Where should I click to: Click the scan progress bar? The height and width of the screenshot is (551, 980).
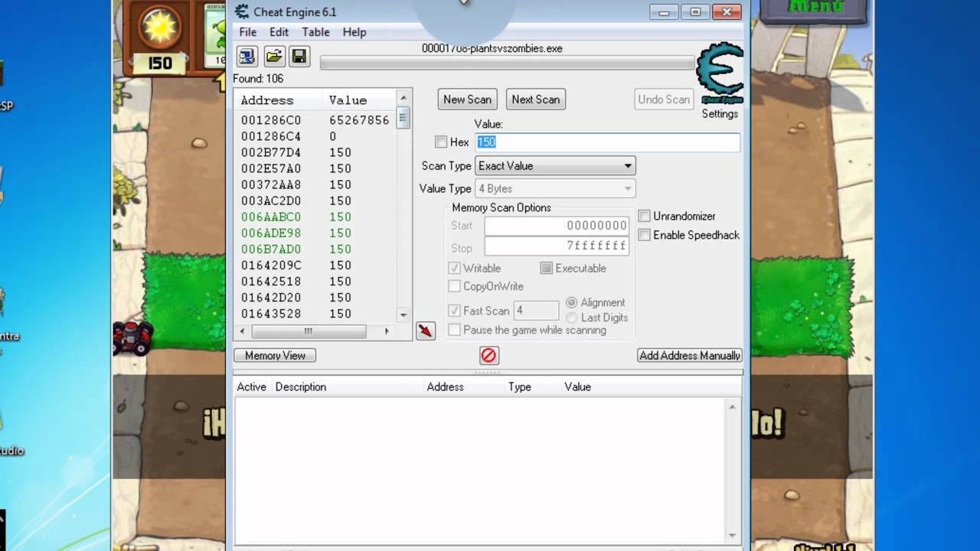click(x=507, y=63)
